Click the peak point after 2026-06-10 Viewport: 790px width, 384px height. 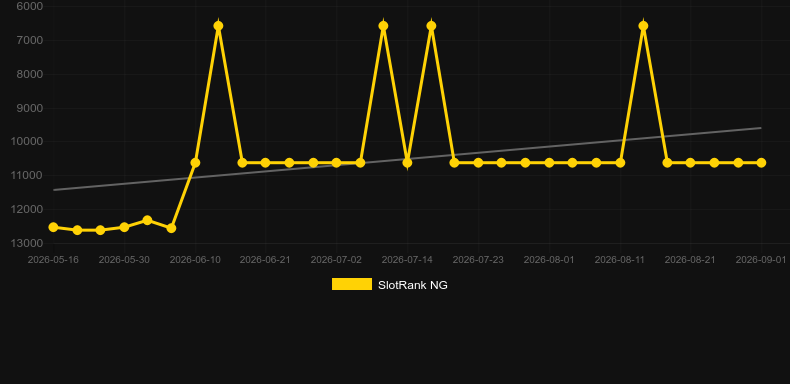click(219, 26)
